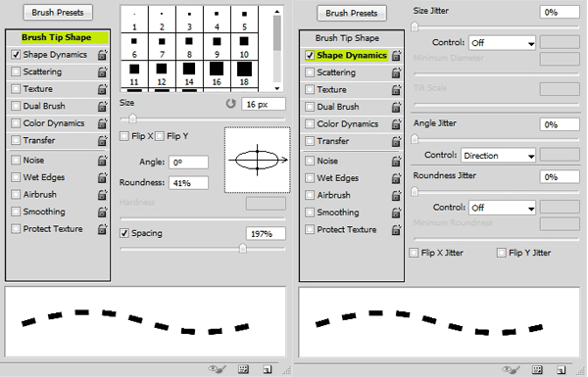The image size is (588, 377).
Task: Open Dual Brush settings in Shape Dynamics view
Action: point(338,107)
